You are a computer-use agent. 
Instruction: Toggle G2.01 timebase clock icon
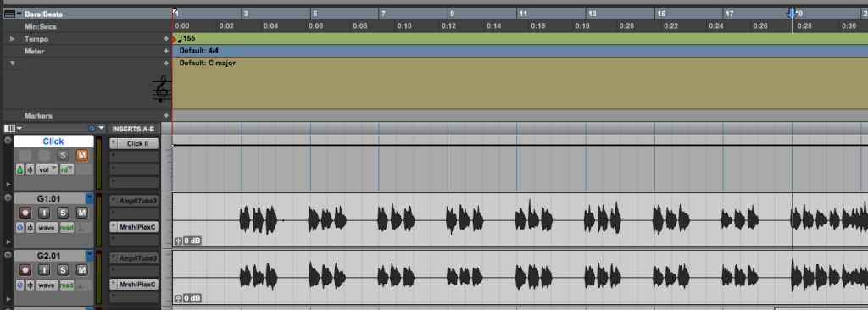[20, 285]
